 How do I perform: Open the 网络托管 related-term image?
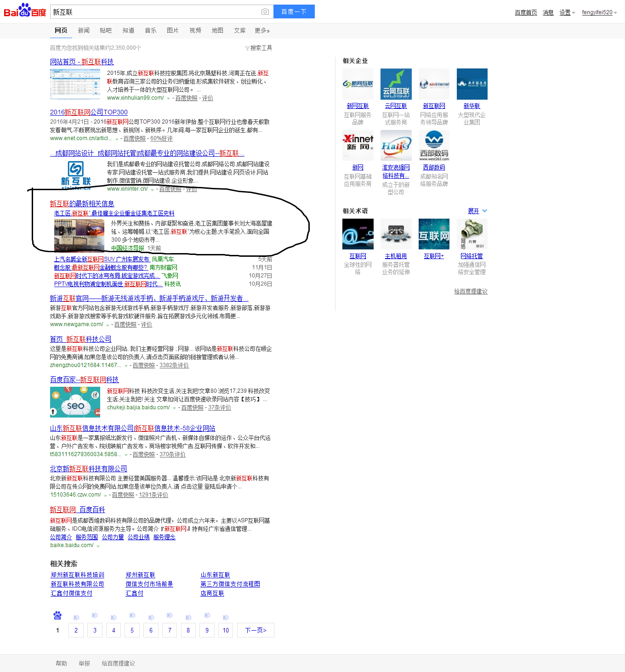coord(472,234)
